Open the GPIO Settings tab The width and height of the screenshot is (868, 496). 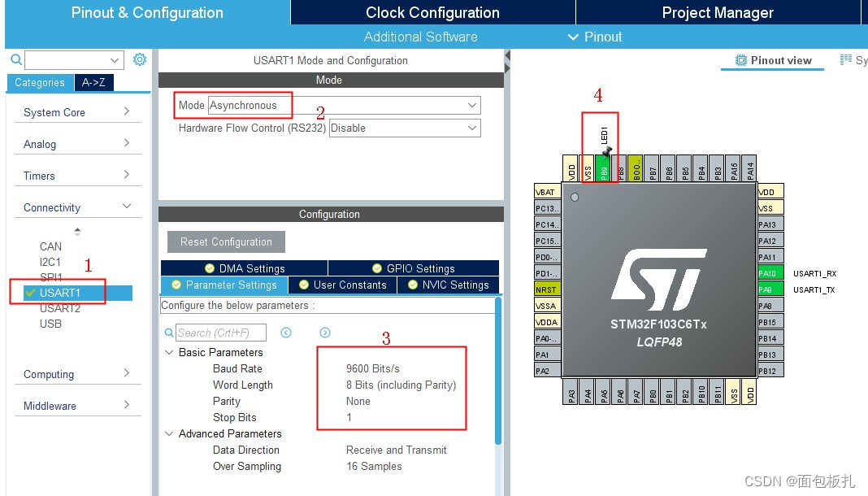coord(414,268)
